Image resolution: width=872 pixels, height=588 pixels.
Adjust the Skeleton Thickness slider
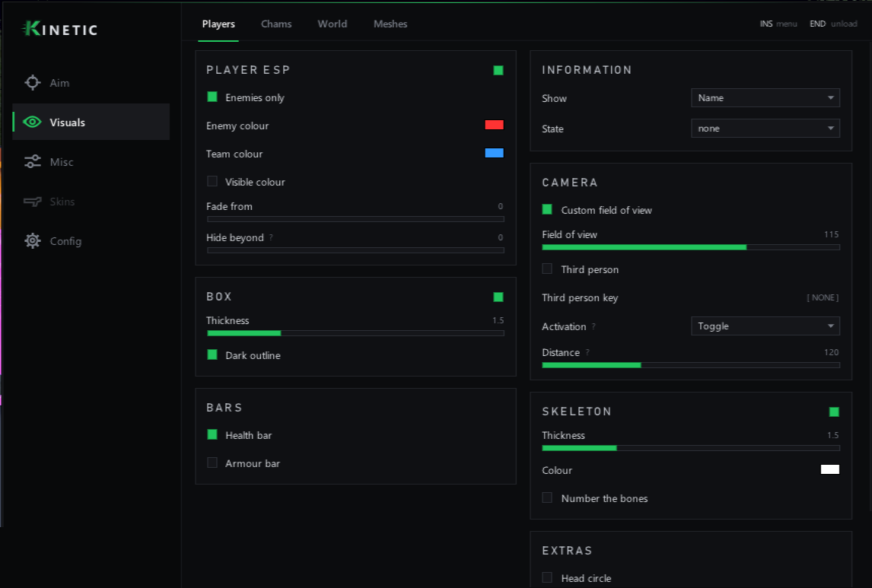pyautogui.click(x=691, y=448)
